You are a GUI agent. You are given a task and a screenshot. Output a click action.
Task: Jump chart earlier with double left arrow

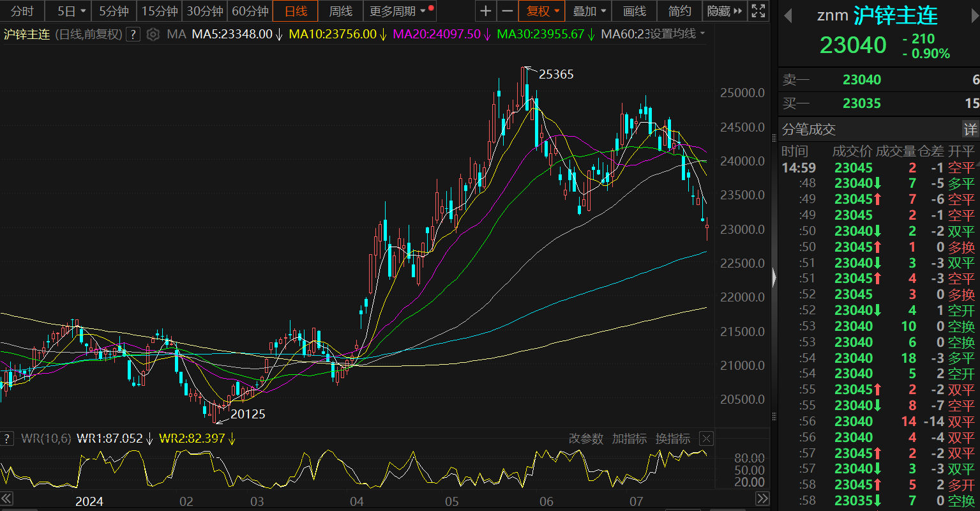[7, 498]
